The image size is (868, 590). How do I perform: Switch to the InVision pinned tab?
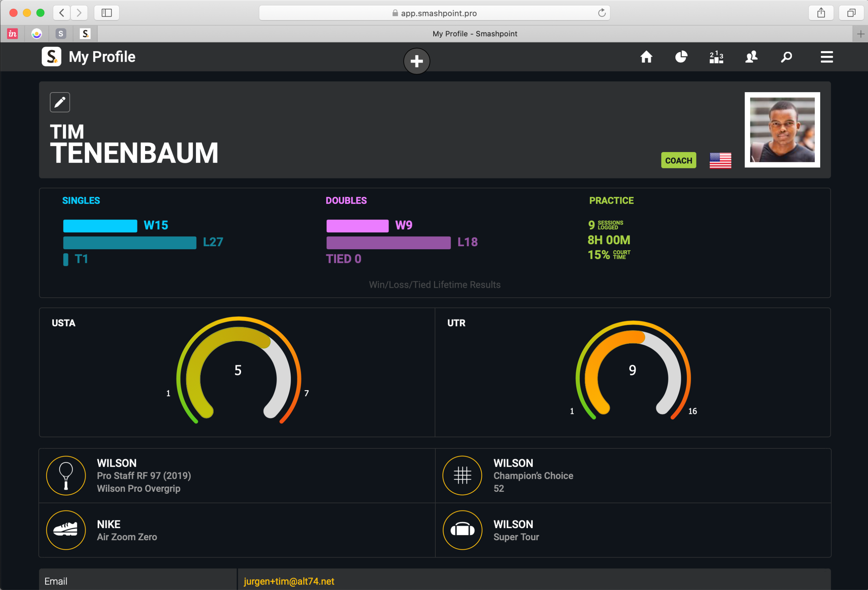point(12,34)
